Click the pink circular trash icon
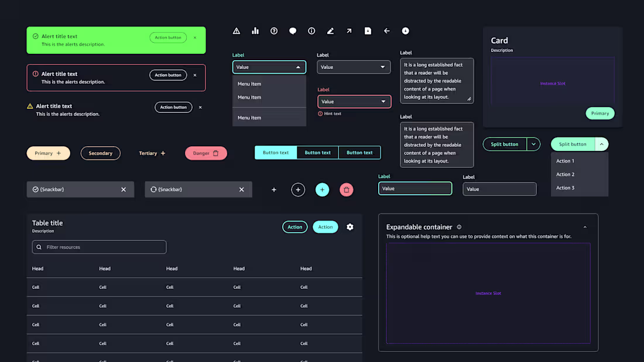Image resolution: width=644 pixels, height=362 pixels. point(346,189)
